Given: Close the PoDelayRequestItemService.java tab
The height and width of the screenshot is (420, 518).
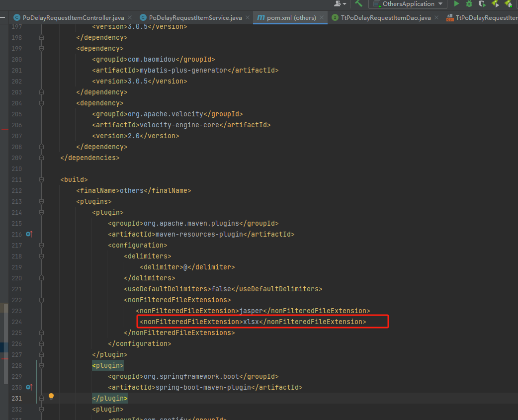Looking at the screenshot, I should (x=248, y=17).
